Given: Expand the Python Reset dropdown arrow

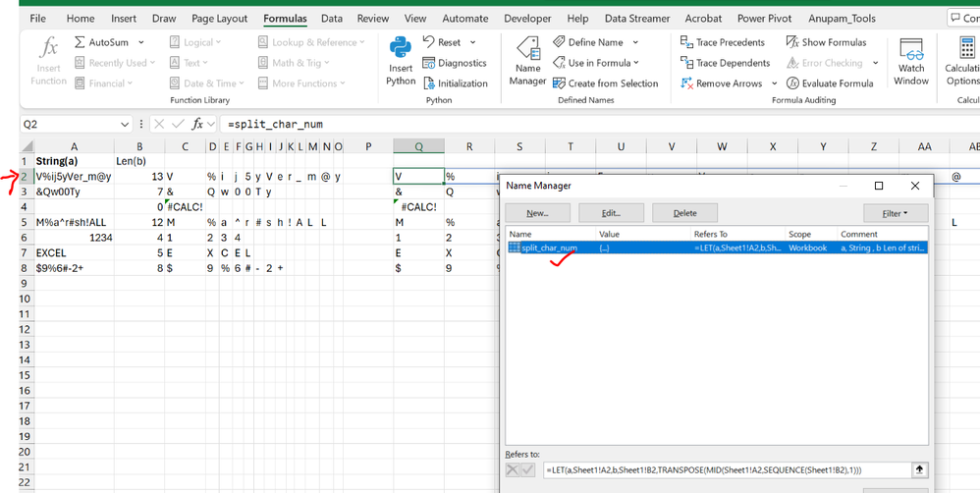Looking at the screenshot, I should point(472,42).
